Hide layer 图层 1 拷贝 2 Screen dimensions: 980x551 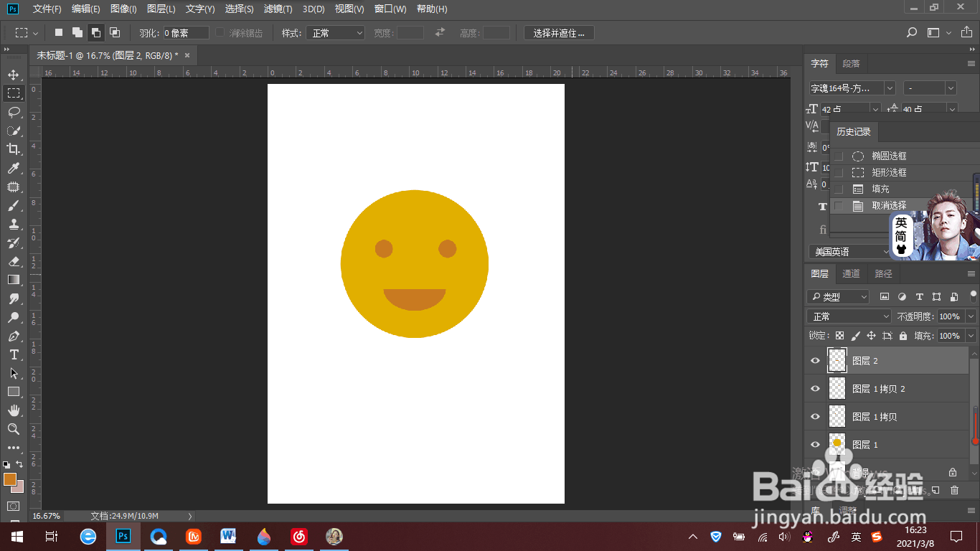pyautogui.click(x=815, y=389)
